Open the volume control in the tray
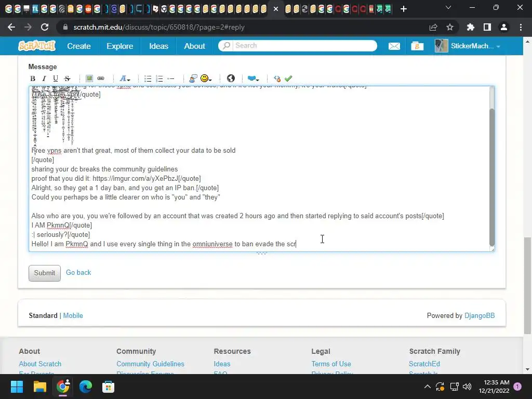Image resolution: width=532 pixels, height=399 pixels. coord(467,387)
